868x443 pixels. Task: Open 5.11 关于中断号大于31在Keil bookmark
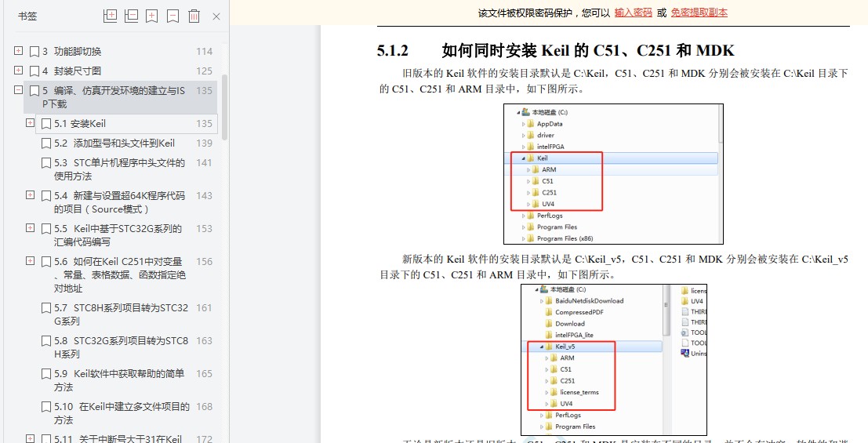coord(118,438)
